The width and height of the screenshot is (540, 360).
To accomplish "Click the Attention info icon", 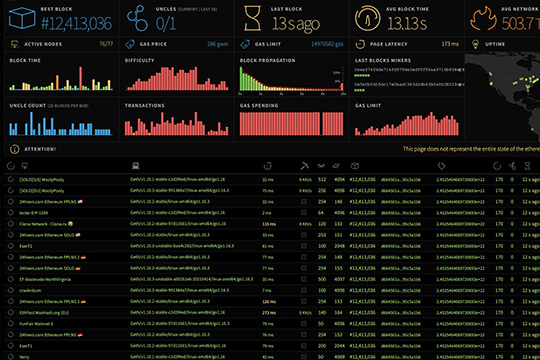I will click(x=14, y=149).
